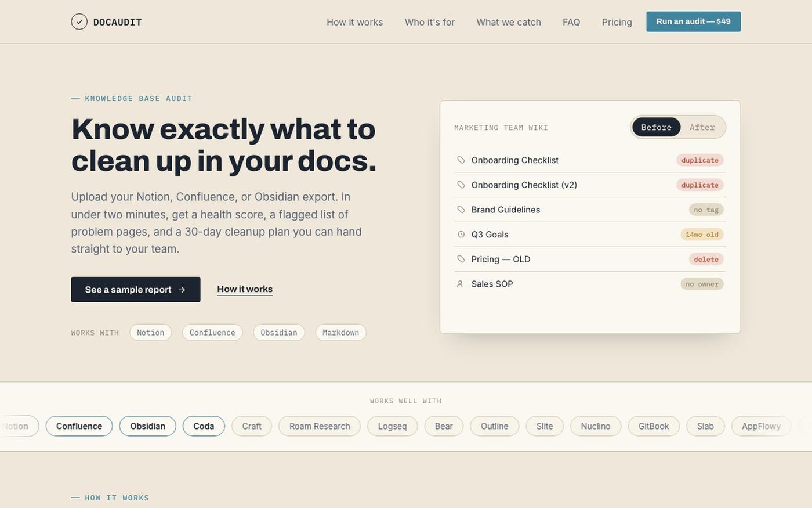
Task: Select Obsidian chip in the scrolling strip
Action: (147, 426)
